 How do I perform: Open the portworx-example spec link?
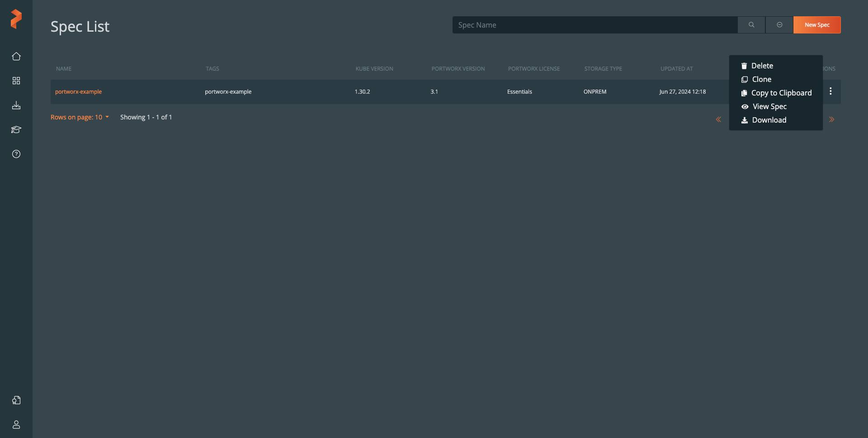coord(78,91)
